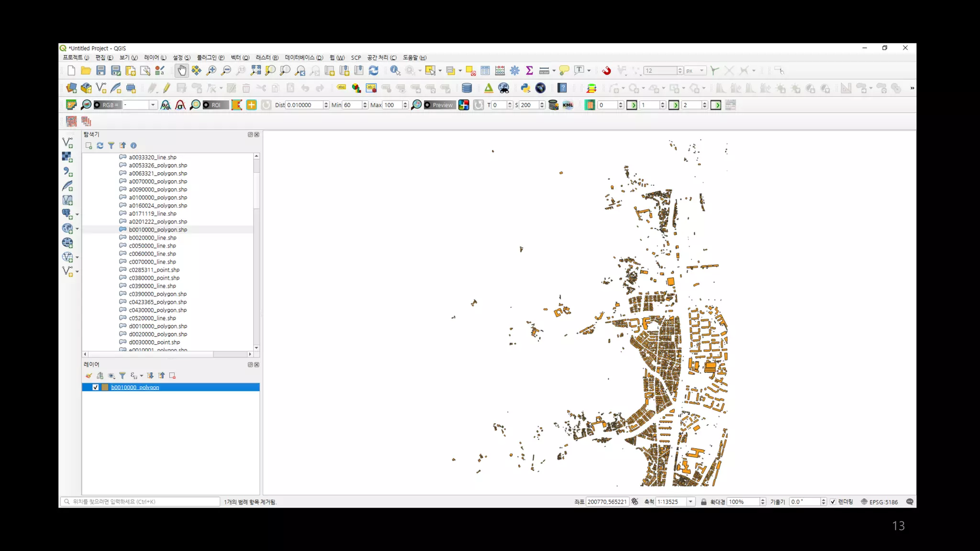This screenshot has height=551, width=980.
Task: Select b0010000_polygon.shp in browser tree
Action: [x=158, y=230]
